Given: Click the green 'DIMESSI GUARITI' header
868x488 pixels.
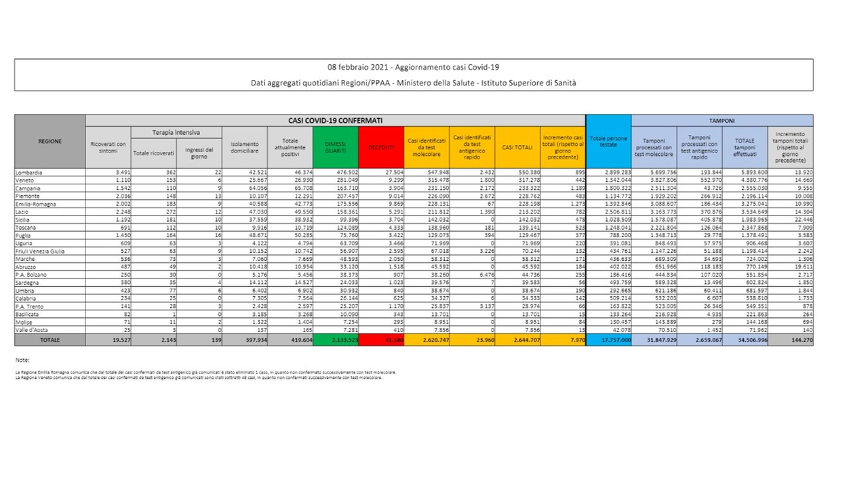Looking at the screenshot, I should point(335,147).
